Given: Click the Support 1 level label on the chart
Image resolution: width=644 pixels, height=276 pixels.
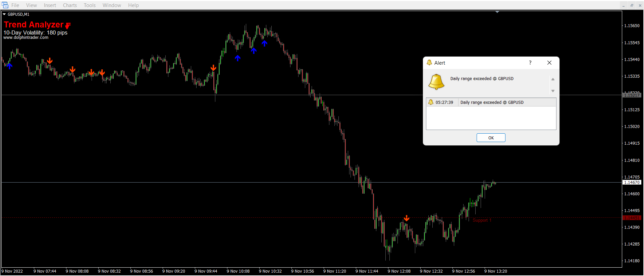Looking at the screenshot, I should click(482, 220).
